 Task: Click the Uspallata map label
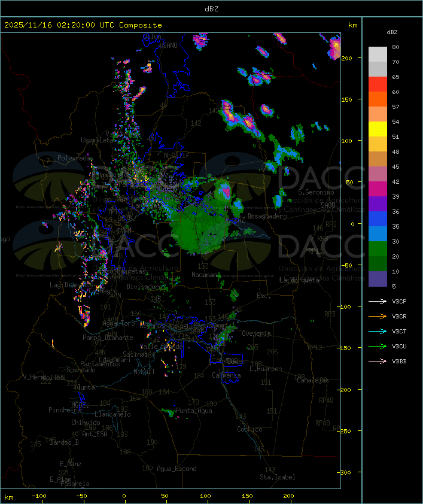click(97, 140)
